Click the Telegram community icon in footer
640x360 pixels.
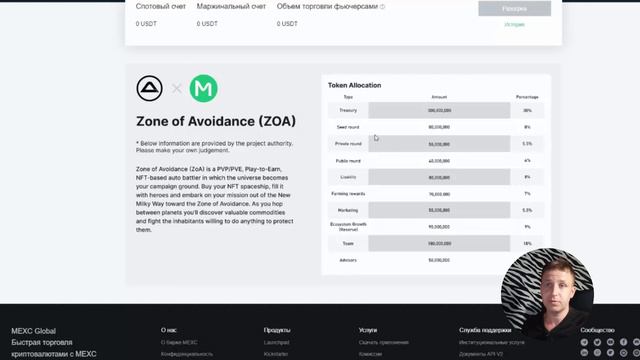584,342
